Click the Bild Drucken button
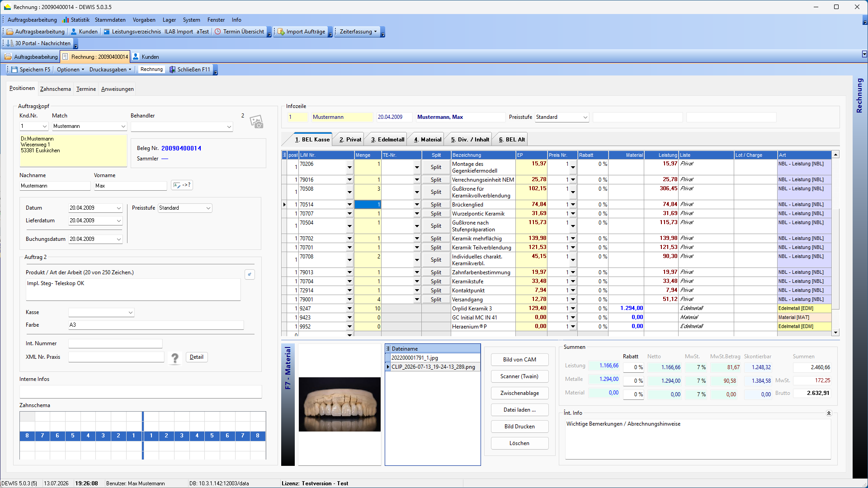This screenshot has height=488, width=868. [519, 427]
